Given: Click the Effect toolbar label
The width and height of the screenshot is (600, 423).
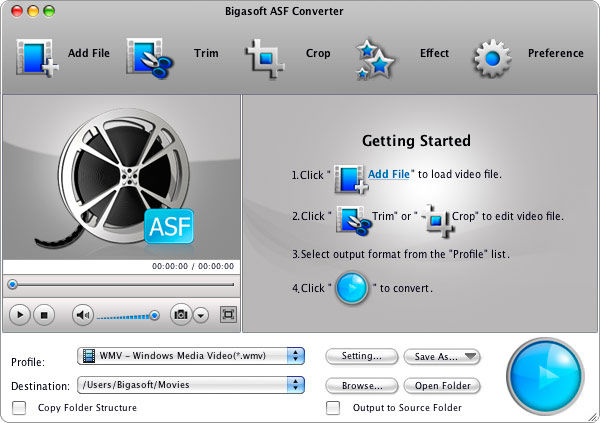Looking at the screenshot, I should [x=434, y=53].
